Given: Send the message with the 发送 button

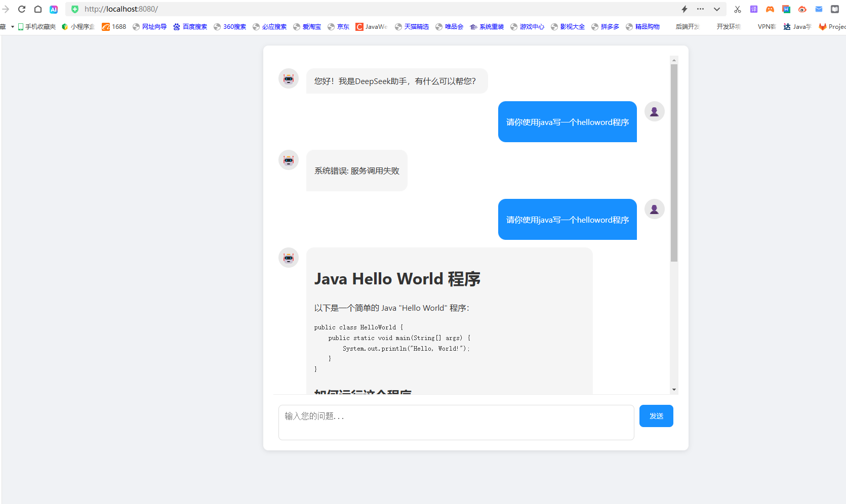Looking at the screenshot, I should tap(656, 416).
